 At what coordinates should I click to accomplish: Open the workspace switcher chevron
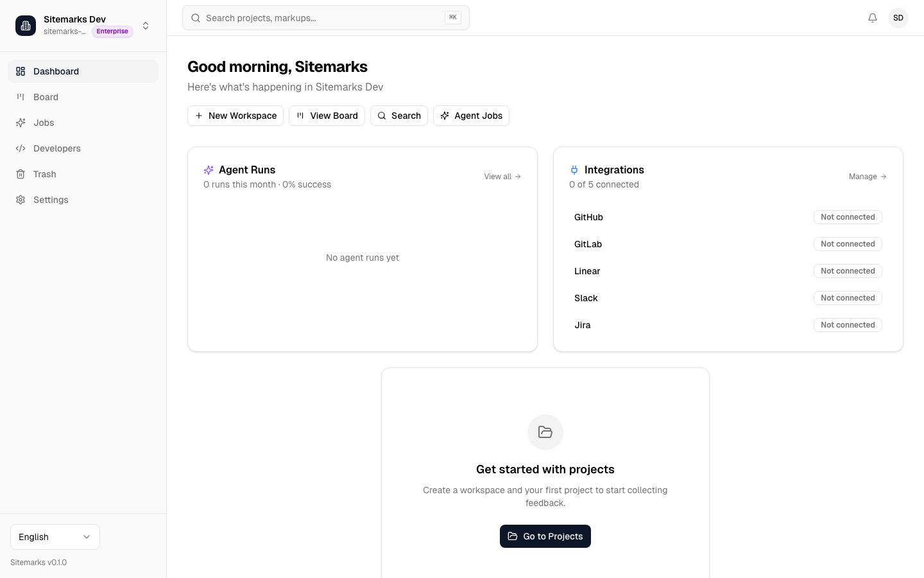point(146,26)
